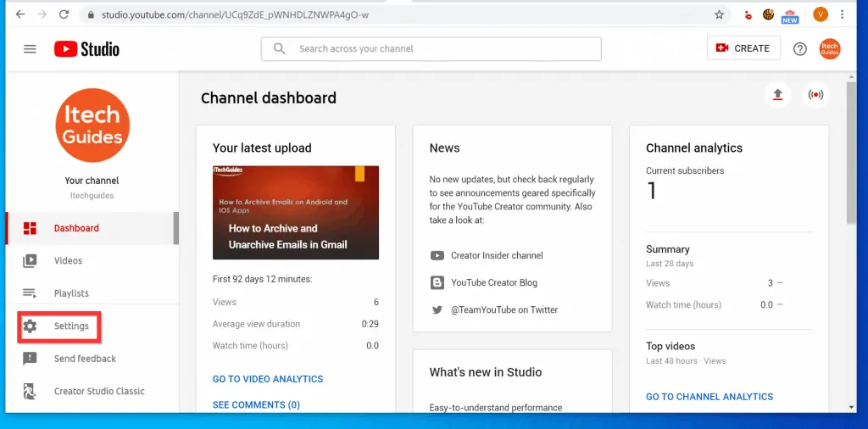This screenshot has height=429, width=868.
Task: Click the Send feedback icon
Action: coord(30,359)
